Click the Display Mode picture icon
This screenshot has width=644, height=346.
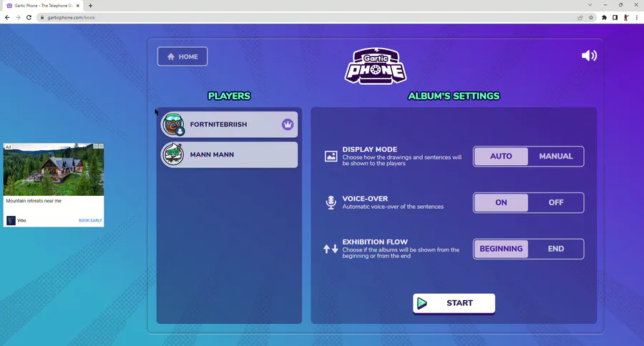pos(331,157)
